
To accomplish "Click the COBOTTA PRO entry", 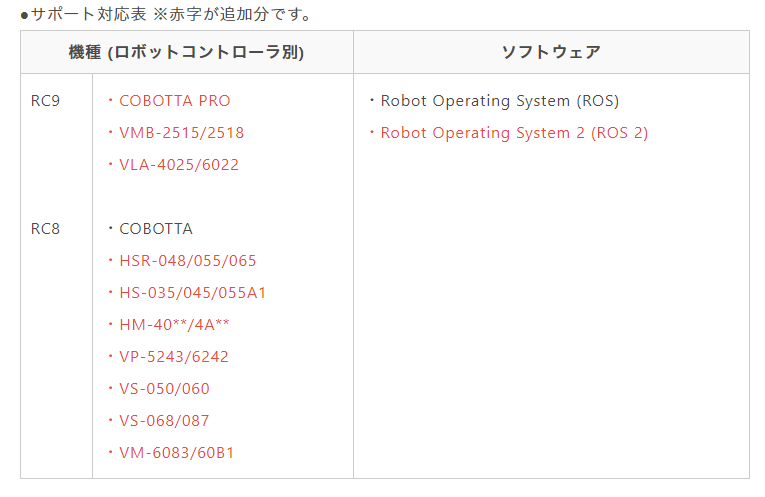I will click(174, 101).
